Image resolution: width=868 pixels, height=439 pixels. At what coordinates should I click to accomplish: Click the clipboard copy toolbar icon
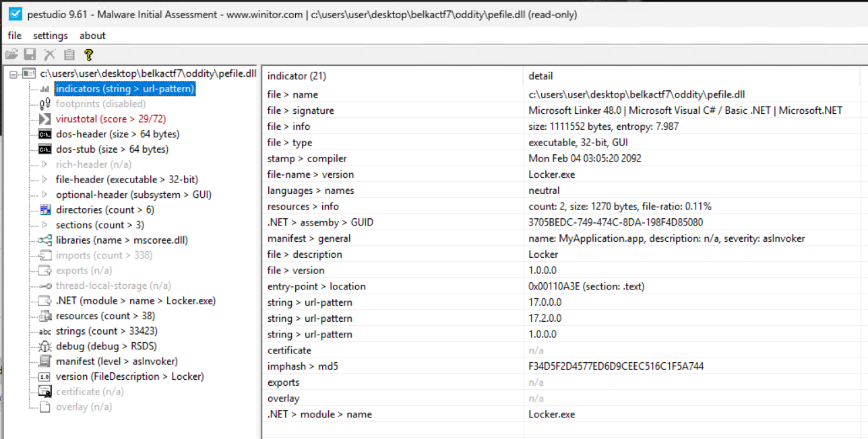click(x=69, y=55)
